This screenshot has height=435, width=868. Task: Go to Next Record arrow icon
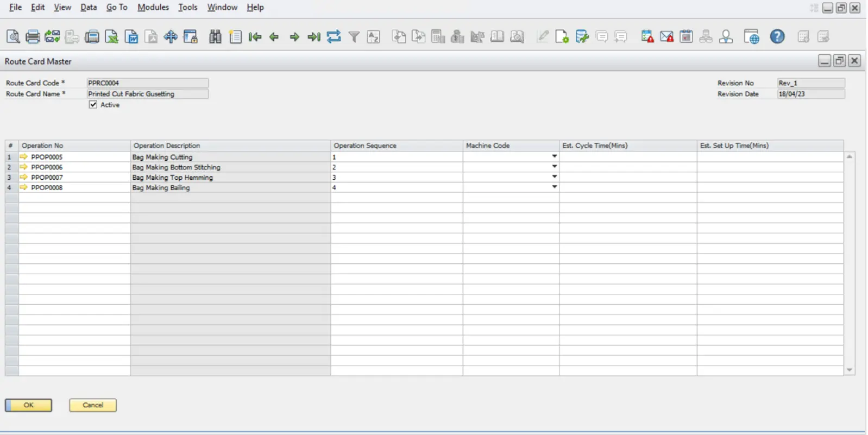294,37
